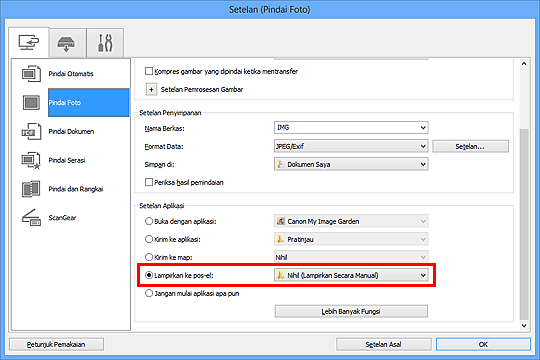The image size is (540, 360).
Task: Click the Lebih Banyak Fungsi button
Action: pos(351,311)
